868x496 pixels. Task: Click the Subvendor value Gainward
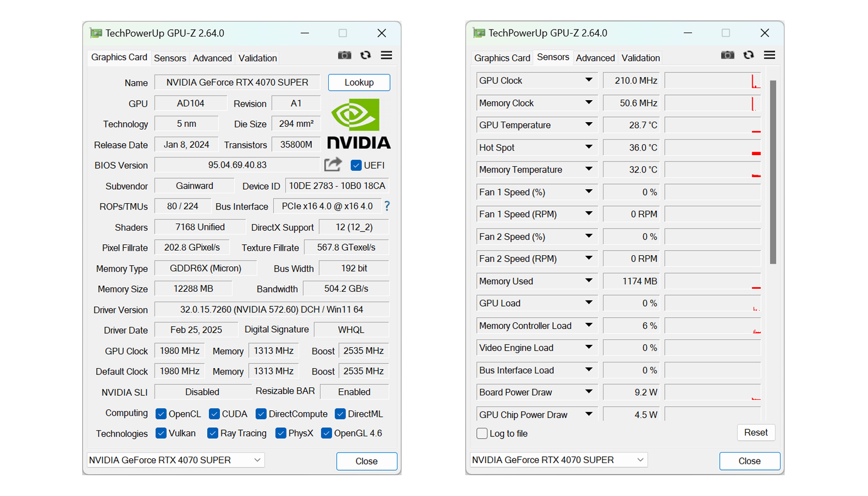[x=194, y=186]
